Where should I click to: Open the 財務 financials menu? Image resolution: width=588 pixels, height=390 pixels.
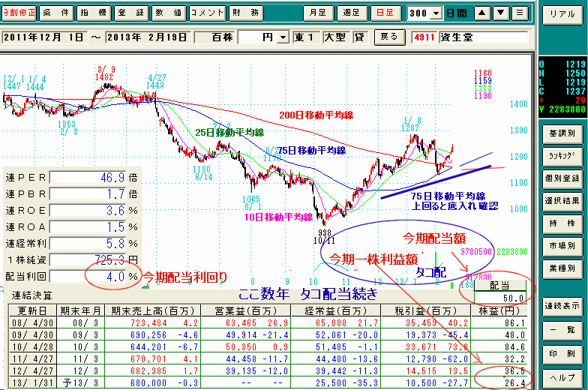[246, 13]
